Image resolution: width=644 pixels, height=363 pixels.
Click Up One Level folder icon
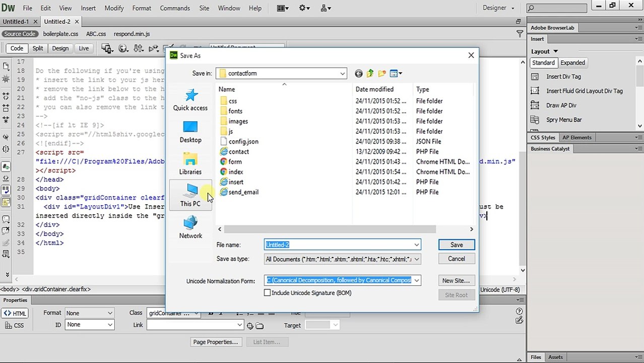tap(370, 74)
